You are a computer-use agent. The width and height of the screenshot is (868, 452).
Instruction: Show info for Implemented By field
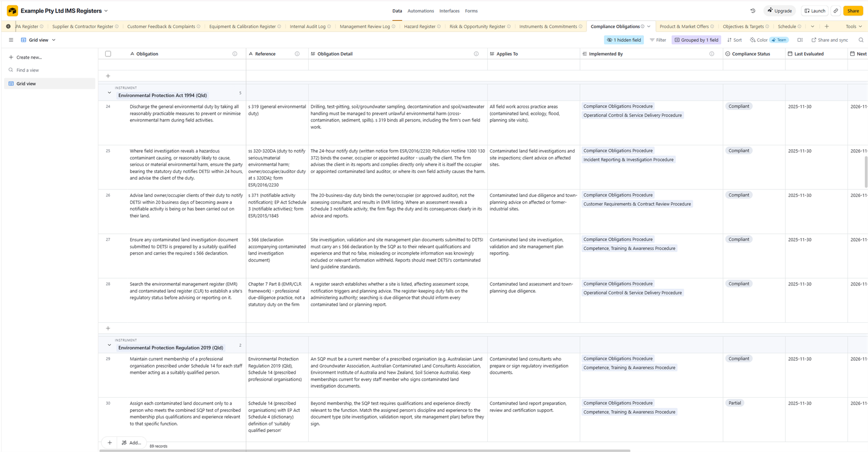[x=712, y=54]
